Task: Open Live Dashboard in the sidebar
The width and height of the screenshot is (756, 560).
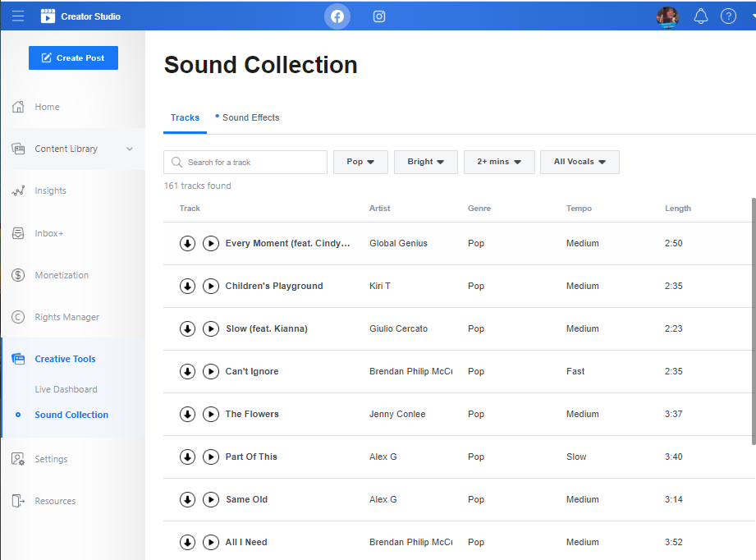Action: point(66,389)
